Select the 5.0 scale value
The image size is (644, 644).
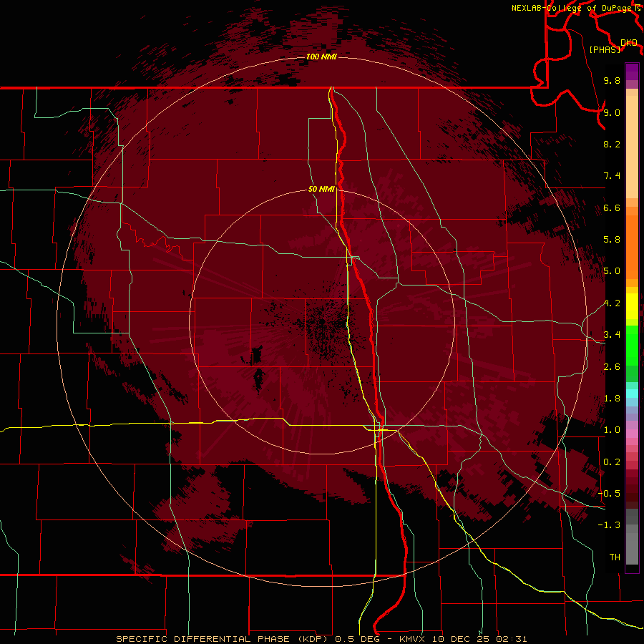click(612, 271)
